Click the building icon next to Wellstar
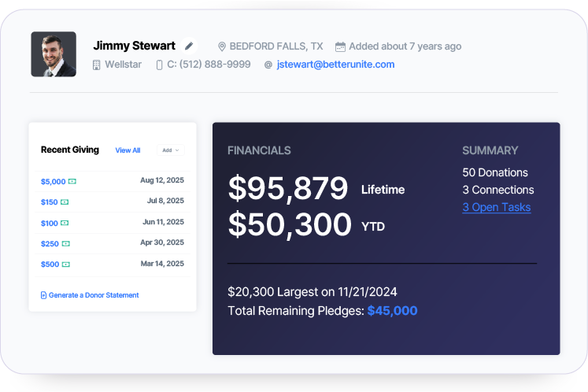 [97, 65]
